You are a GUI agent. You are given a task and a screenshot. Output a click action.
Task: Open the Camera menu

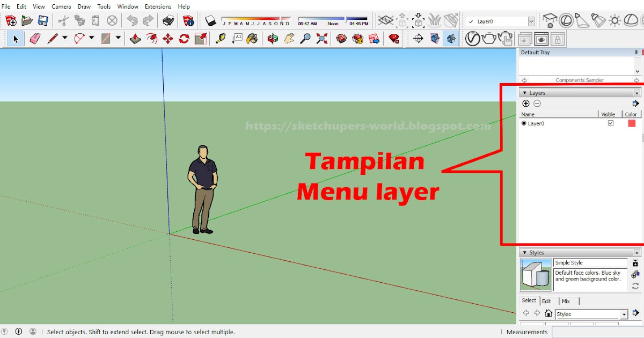[x=61, y=6]
